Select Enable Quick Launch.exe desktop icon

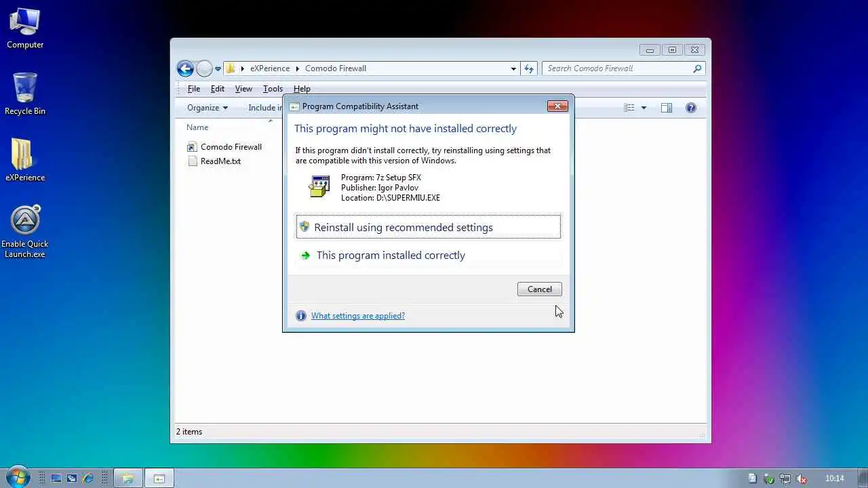pos(25,231)
